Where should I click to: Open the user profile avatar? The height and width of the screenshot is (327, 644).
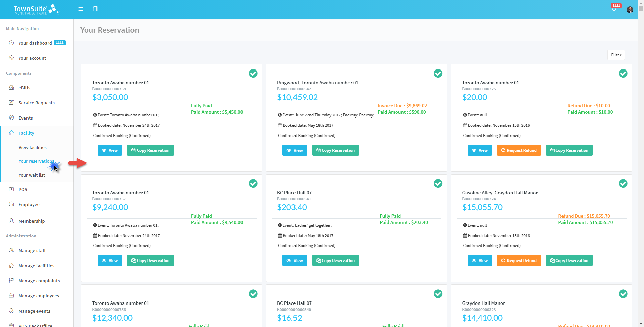(630, 10)
